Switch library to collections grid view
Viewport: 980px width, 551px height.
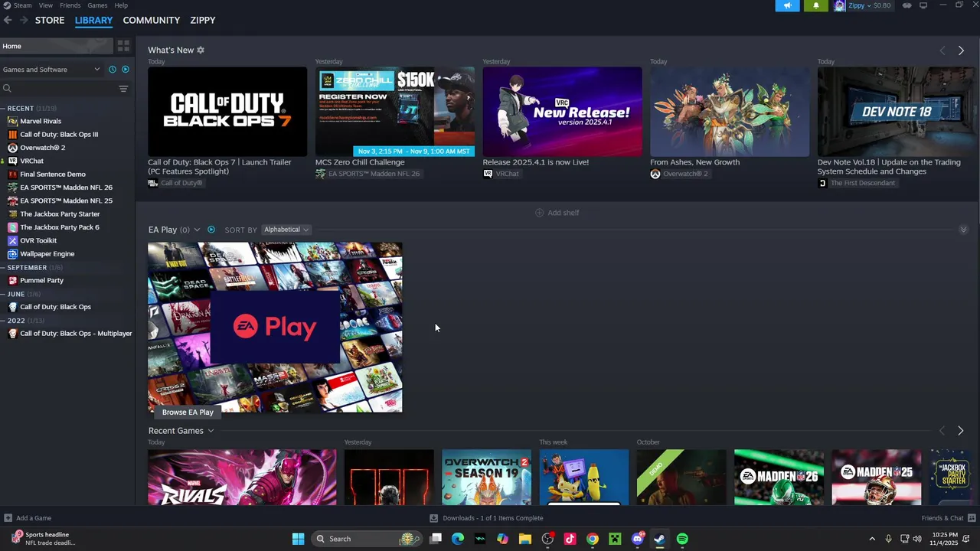123,46
